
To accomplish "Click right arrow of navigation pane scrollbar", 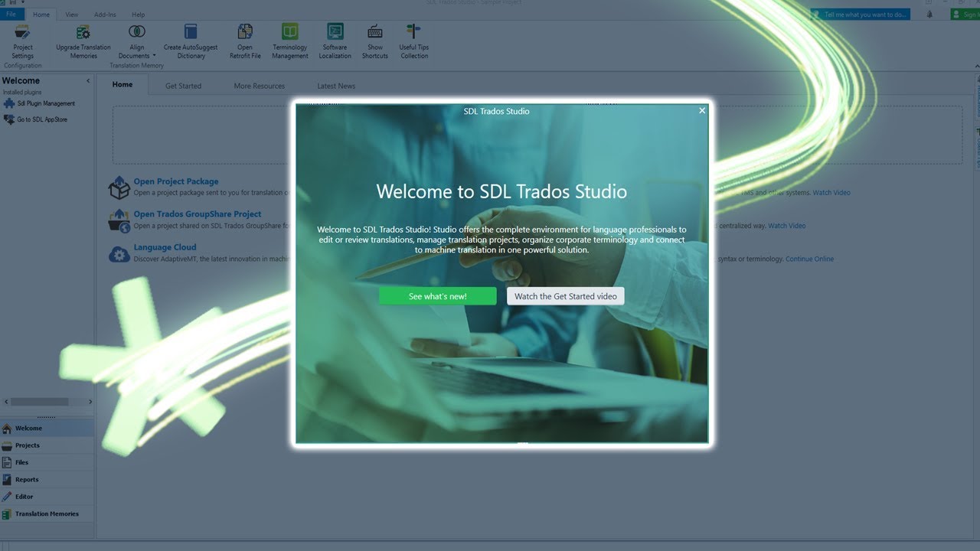I will click(x=90, y=402).
